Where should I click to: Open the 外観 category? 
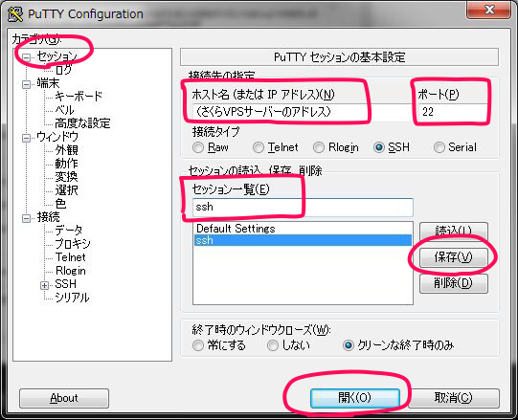click(x=66, y=150)
